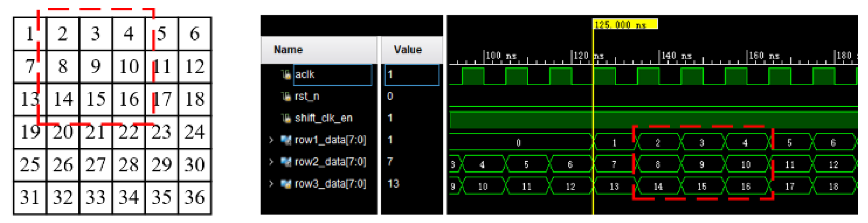Select the rst_n signal name

(x=307, y=97)
